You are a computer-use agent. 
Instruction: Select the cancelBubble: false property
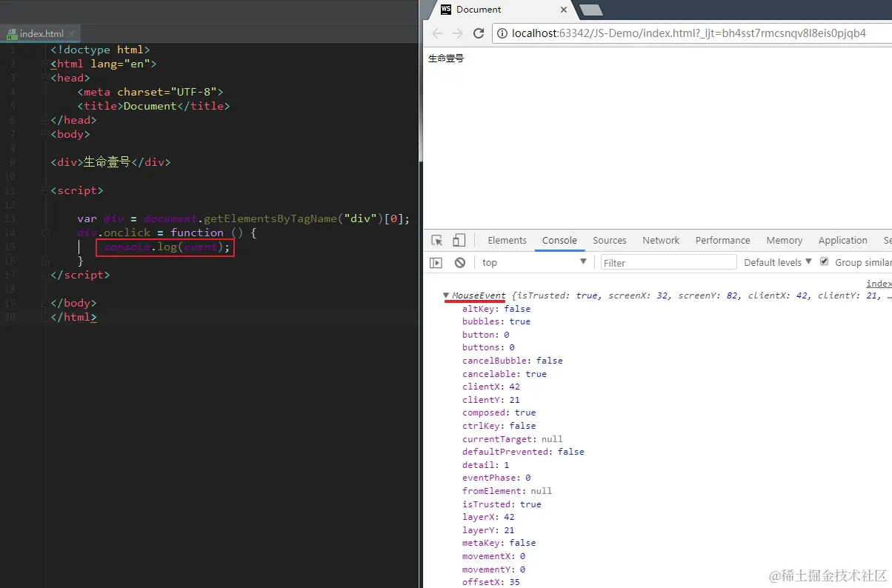pos(513,361)
